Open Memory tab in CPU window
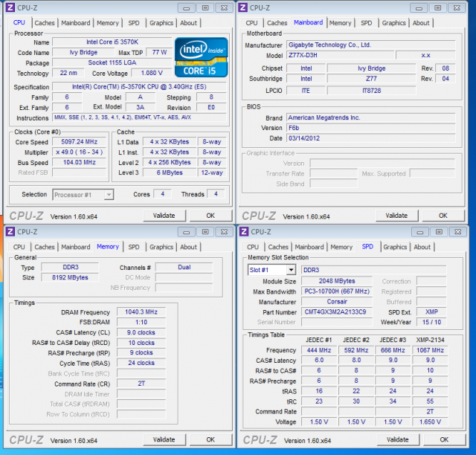The height and width of the screenshot is (455, 476). point(108,23)
